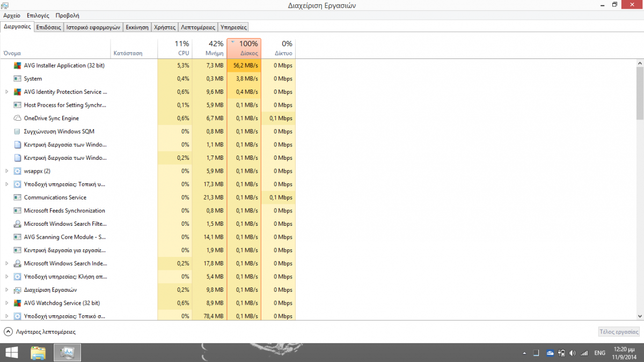644x362 pixels.
Task: Expand the Microsoft Windows Search Indexer row
Action: click(x=6, y=263)
